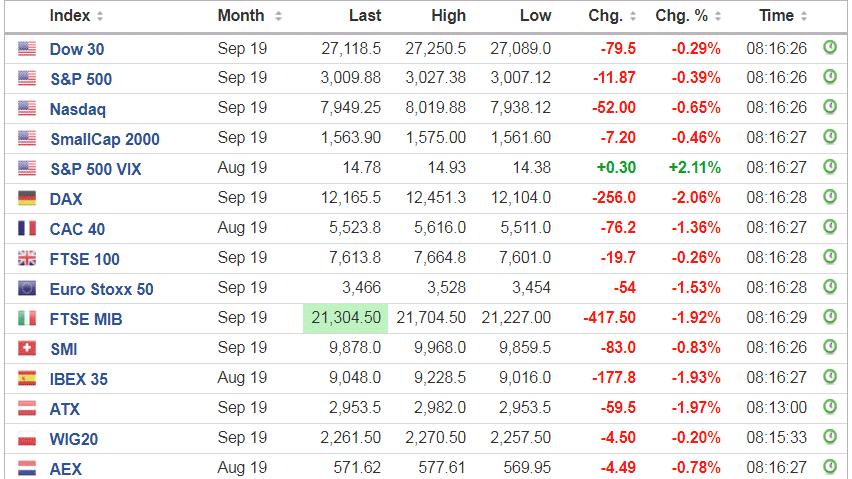Click the French flag beside CAC 40

27,229
